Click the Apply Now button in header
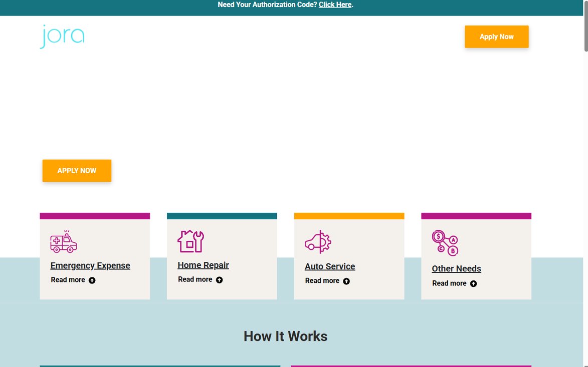 pyautogui.click(x=496, y=37)
